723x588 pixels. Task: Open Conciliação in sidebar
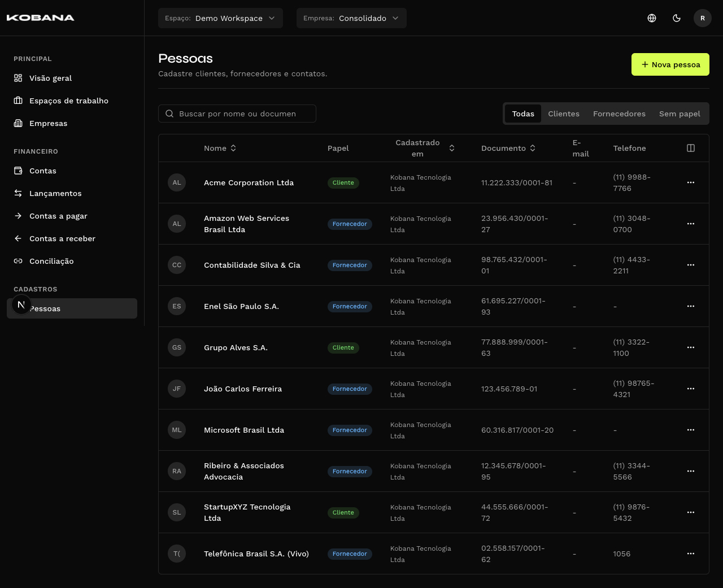tap(72, 261)
